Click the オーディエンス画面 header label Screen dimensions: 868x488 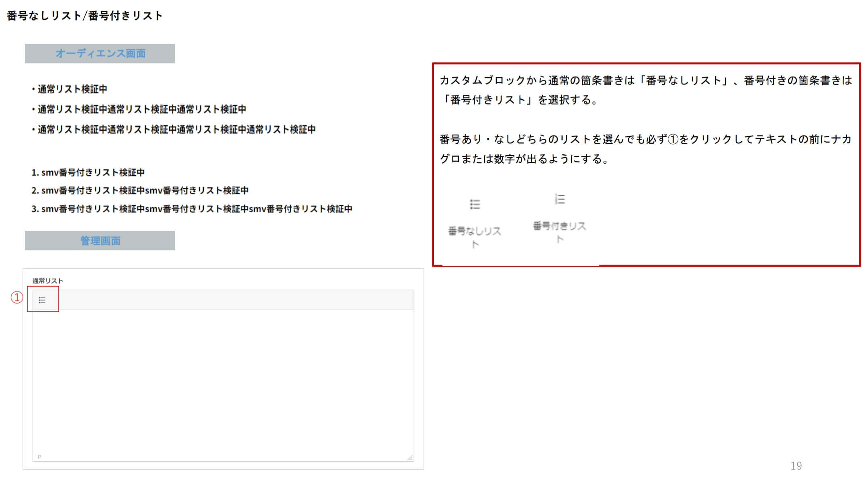[100, 53]
